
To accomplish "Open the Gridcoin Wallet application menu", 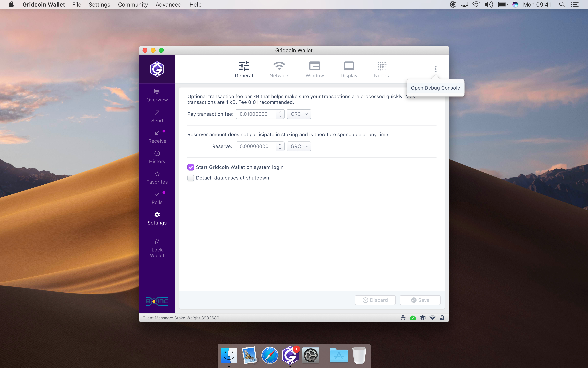I will 44,5.
